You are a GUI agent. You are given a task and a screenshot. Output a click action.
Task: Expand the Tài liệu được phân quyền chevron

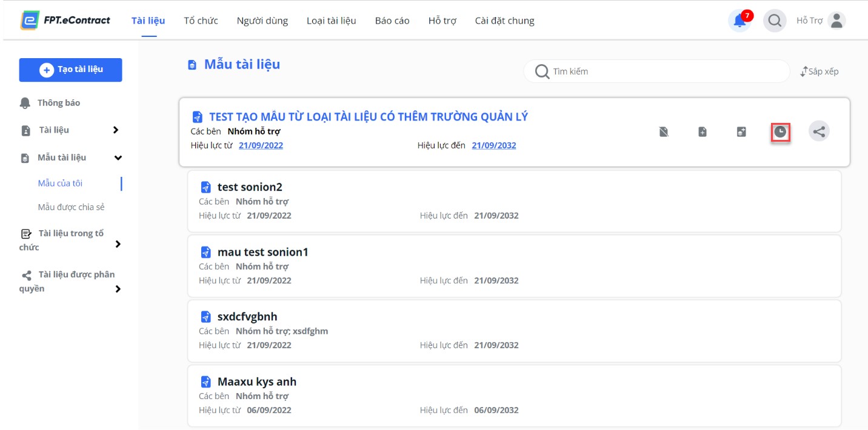coord(118,289)
